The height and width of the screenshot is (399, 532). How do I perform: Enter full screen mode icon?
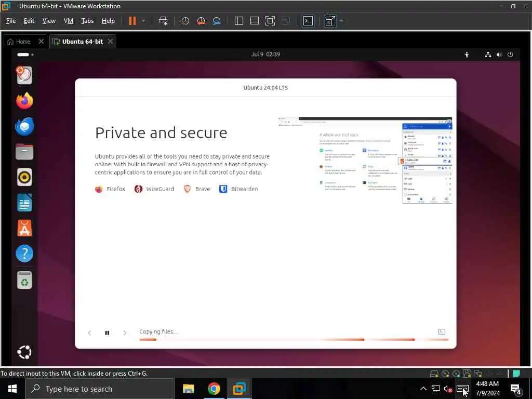point(270,21)
